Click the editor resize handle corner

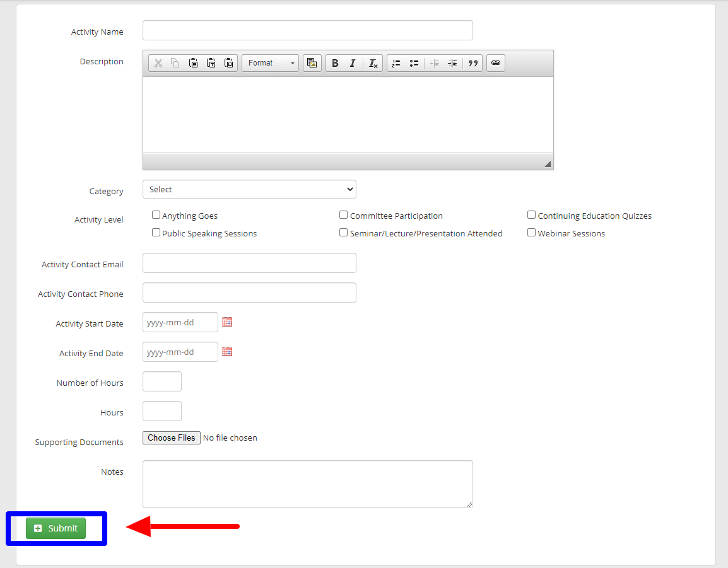(x=548, y=164)
